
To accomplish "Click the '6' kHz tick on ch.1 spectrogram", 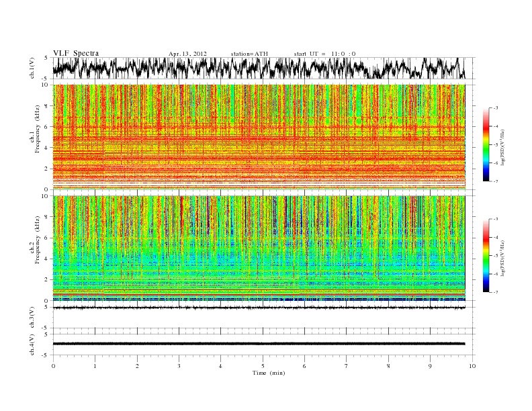I will (47, 127).
